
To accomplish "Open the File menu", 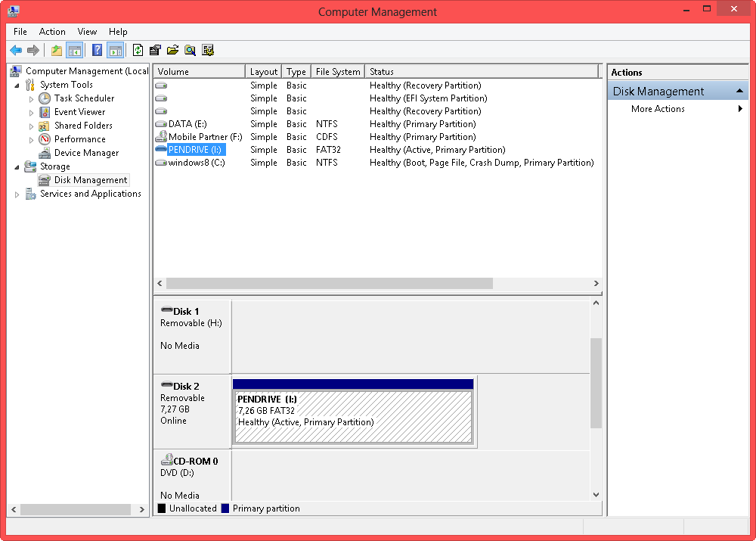I will pos(20,32).
